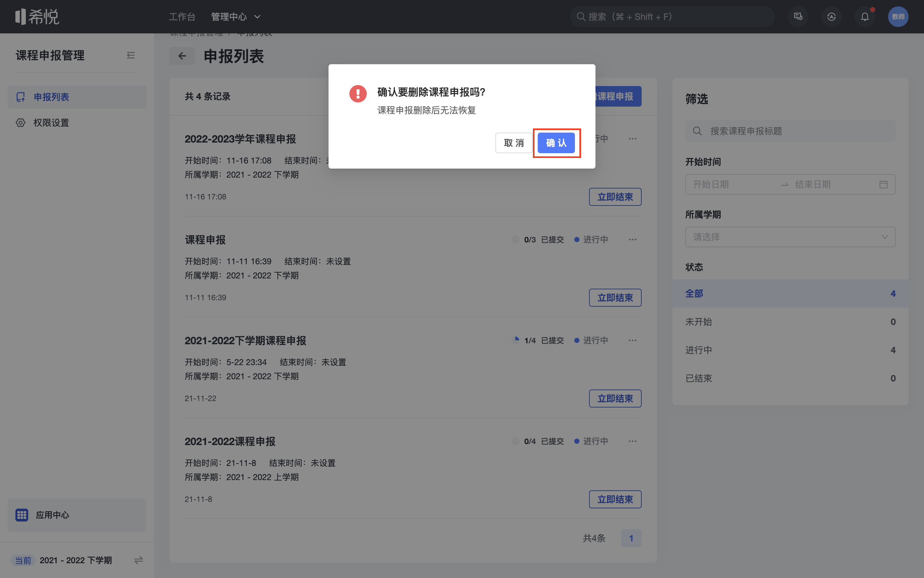The width and height of the screenshot is (924, 578).
Task: Open more options for 2021-2022课程申报
Action: (x=633, y=441)
